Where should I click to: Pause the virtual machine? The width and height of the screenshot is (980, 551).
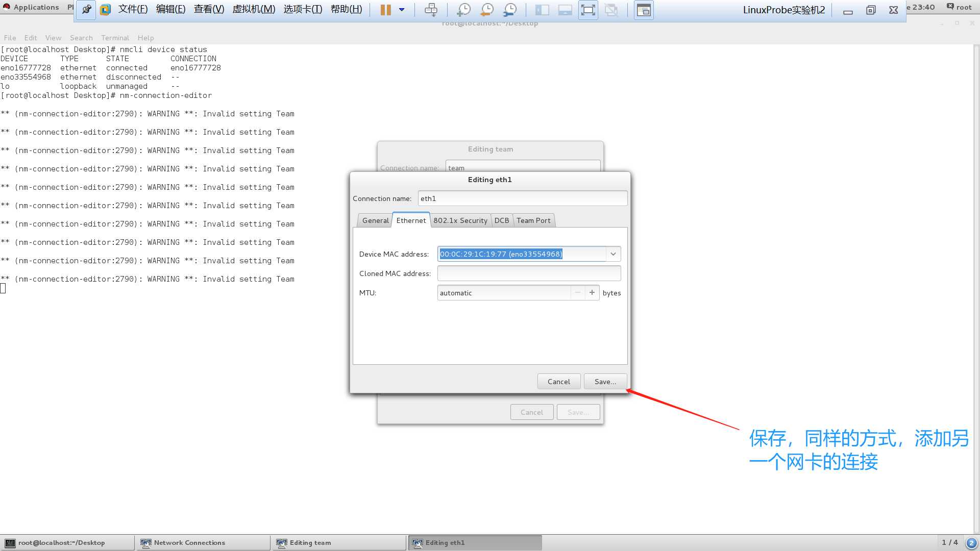386,10
